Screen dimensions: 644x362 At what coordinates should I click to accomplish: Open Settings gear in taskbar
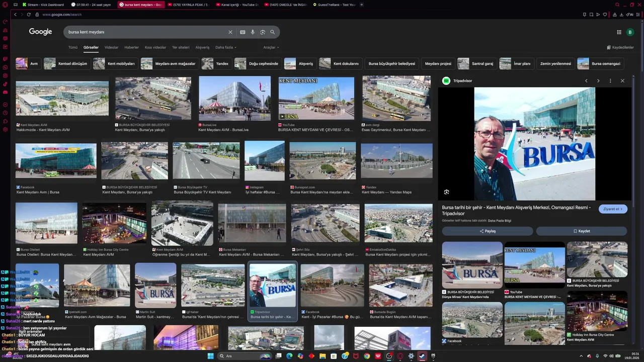(411, 356)
